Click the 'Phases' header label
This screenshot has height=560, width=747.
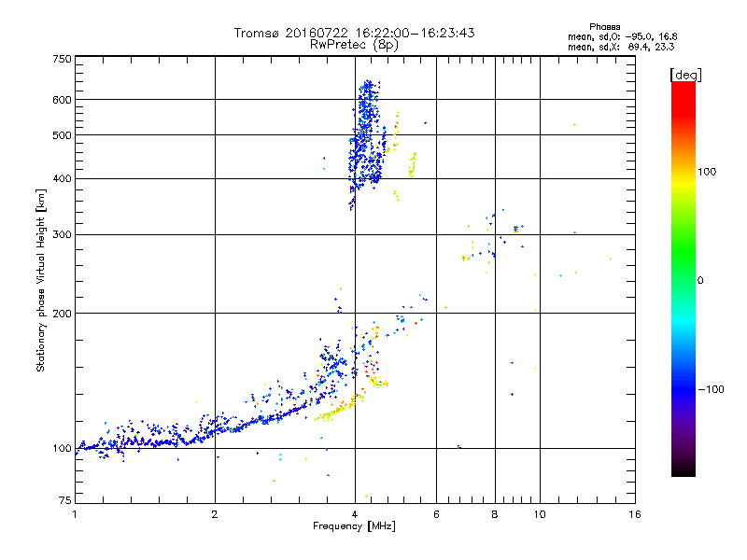point(604,27)
